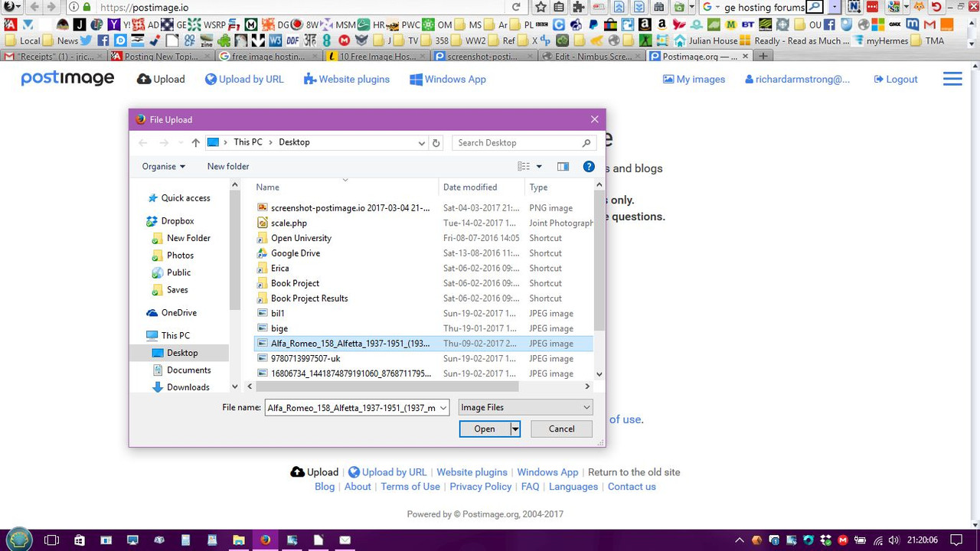
Task: Click the Firefox icon on the taskbar
Action: (265, 540)
